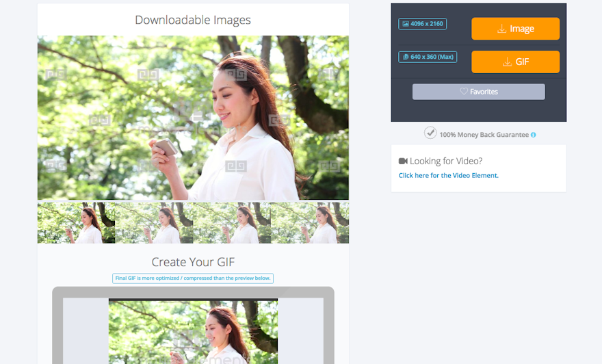
Task: Click the "100% Money Back Guarantee" text
Action: [x=484, y=135]
